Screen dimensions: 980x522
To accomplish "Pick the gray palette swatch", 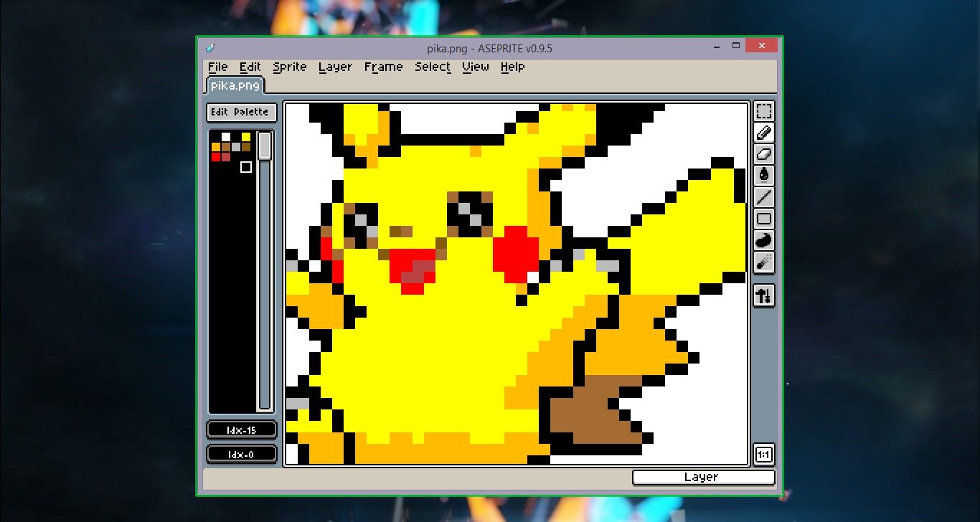I will pyautogui.click(x=236, y=147).
